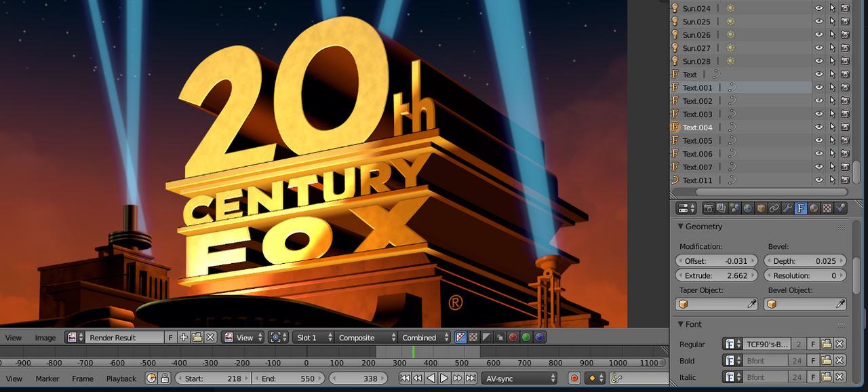Open image file with folder icon
Image resolution: width=868 pixels, height=392 pixels.
pyautogui.click(x=197, y=337)
